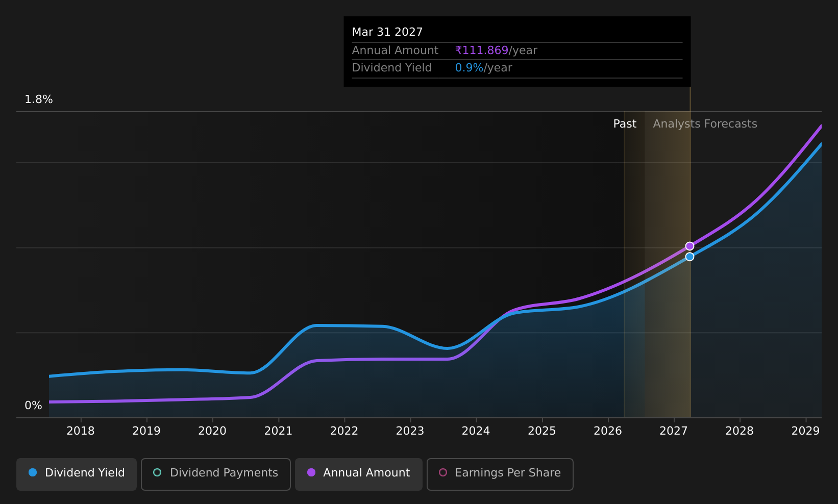Enable the Dividend Payments legend series
This screenshot has height=504, width=838.
click(216, 474)
